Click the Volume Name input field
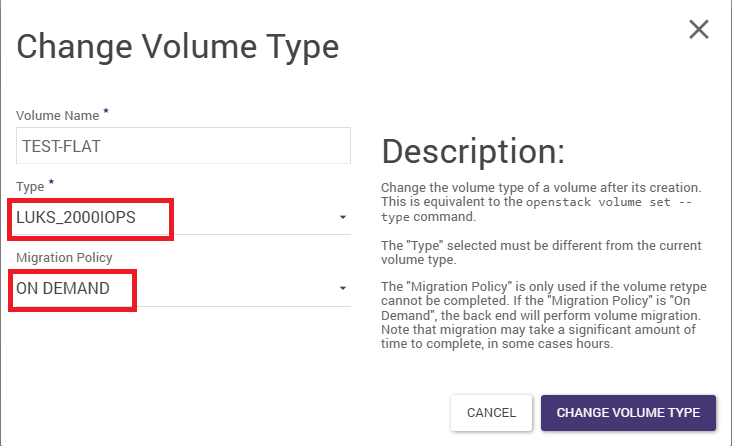732x446 pixels. point(183,146)
